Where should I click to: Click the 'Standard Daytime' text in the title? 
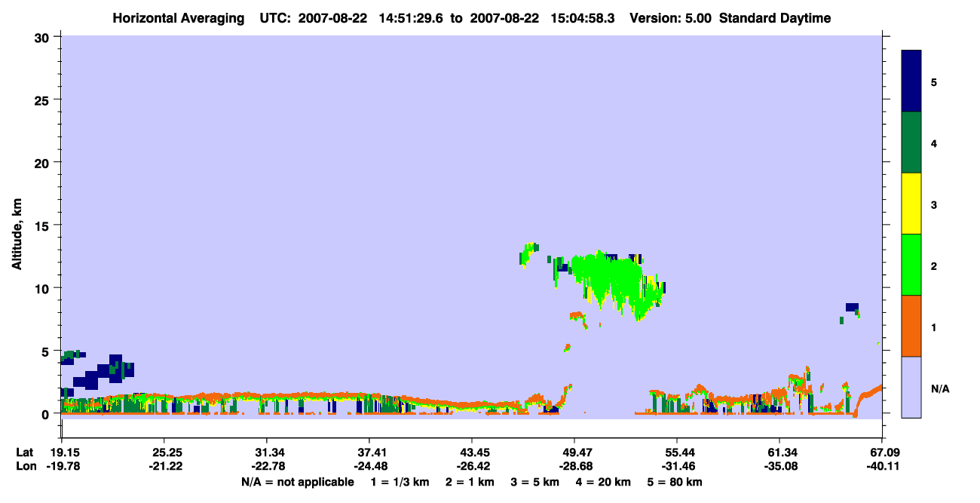[775, 18]
